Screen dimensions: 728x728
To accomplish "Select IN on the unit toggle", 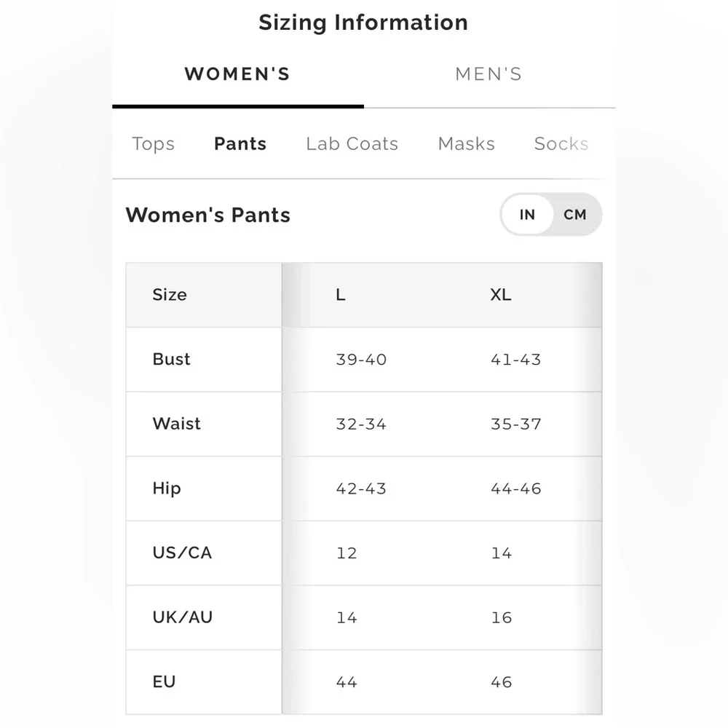I will (x=527, y=215).
